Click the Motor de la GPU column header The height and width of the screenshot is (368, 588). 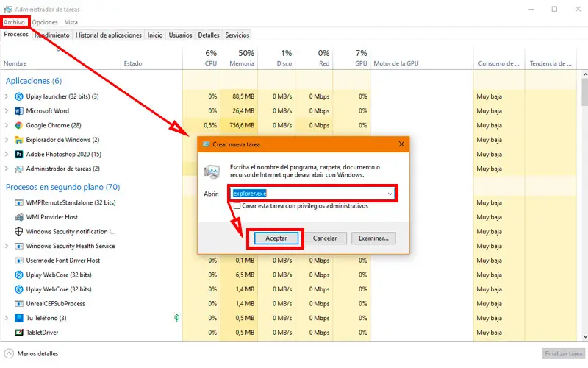tap(422, 58)
